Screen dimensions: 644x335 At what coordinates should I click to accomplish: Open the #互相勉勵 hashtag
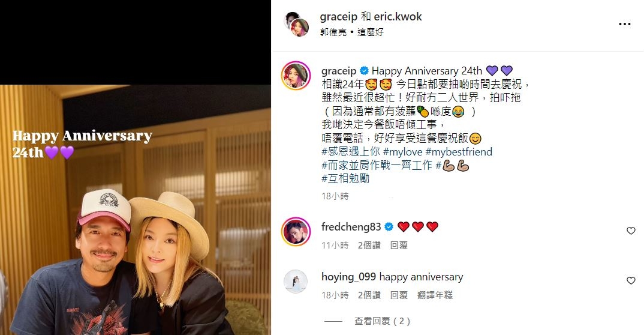pos(345,178)
